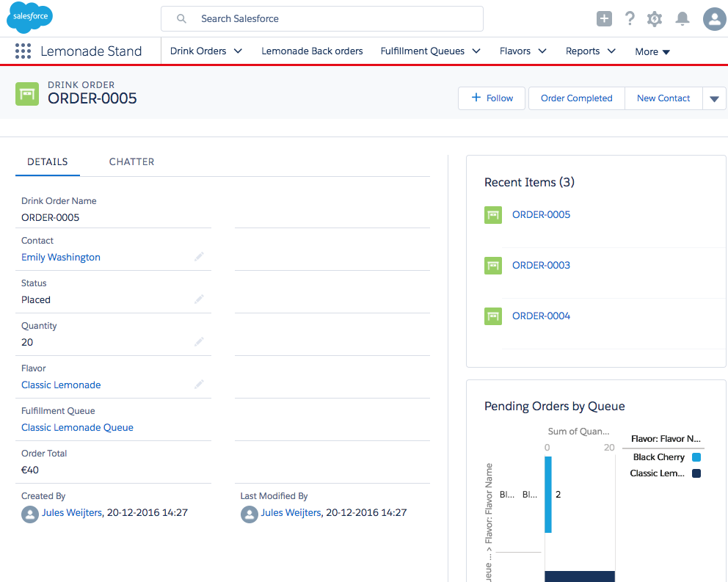Image resolution: width=728 pixels, height=582 pixels.
Task: Show more actions dropdown beside New Contact
Action: tap(714, 99)
